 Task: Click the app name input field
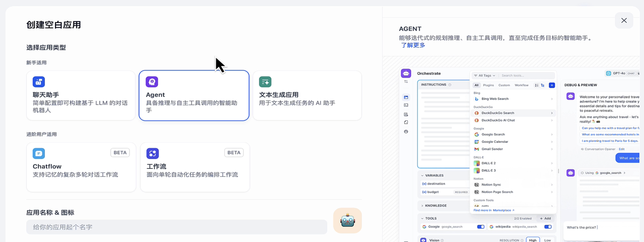pyautogui.click(x=177, y=227)
